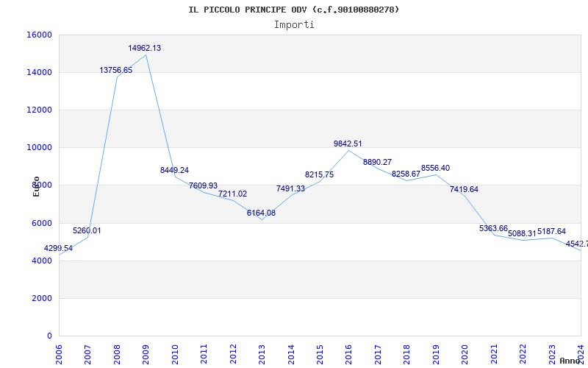Click the 13756.65 data label

[x=116, y=70]
